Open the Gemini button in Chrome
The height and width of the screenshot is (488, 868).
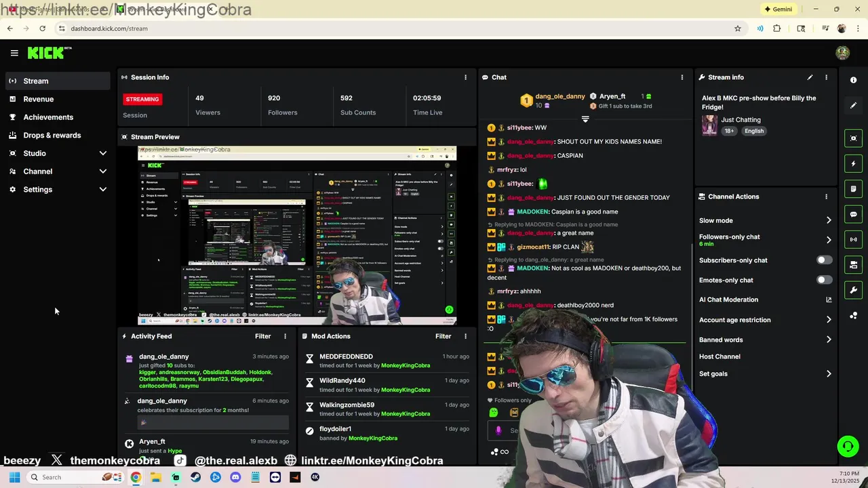tap(778, 9)
